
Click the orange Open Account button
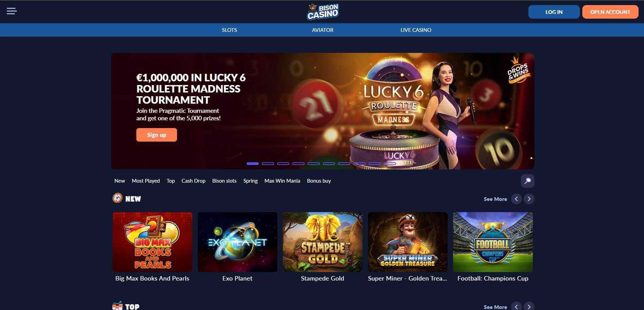(610, 12)
